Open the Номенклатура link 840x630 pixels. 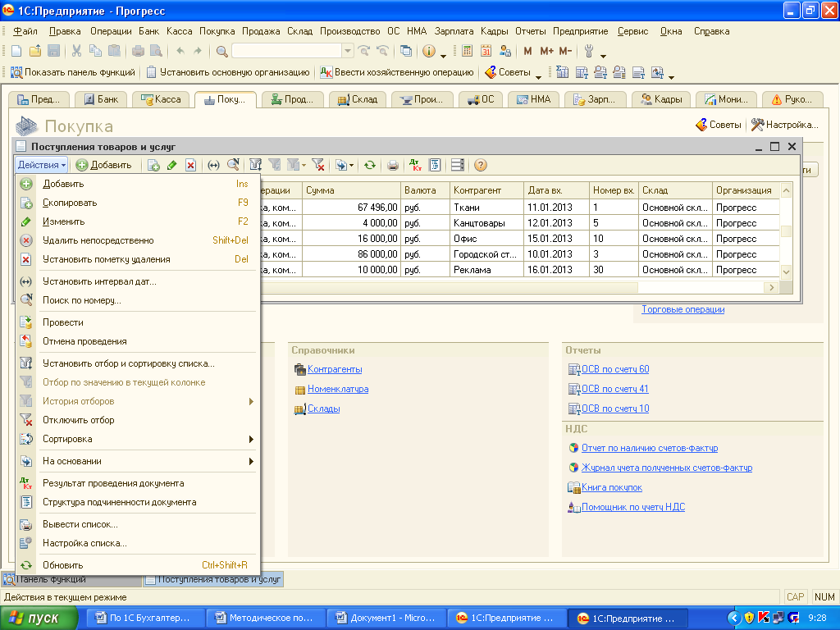(x=338, y=389)
